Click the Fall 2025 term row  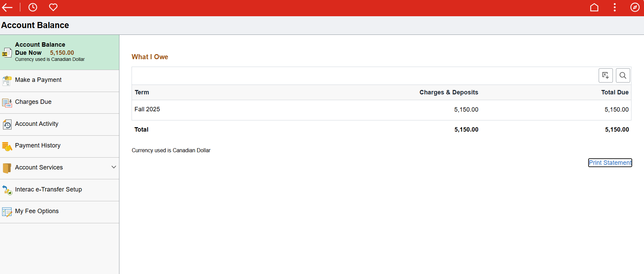tap(147, 109)
